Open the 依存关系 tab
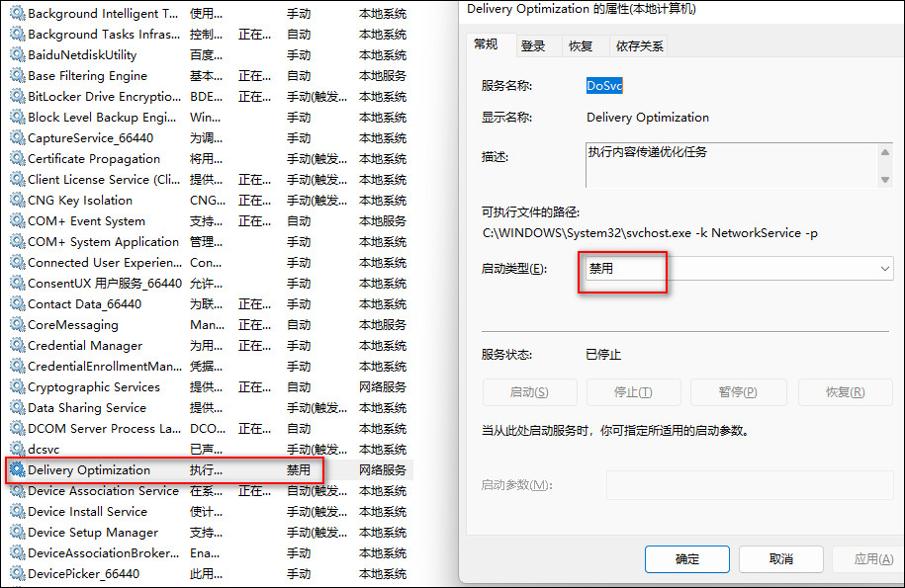 (639, 46)
